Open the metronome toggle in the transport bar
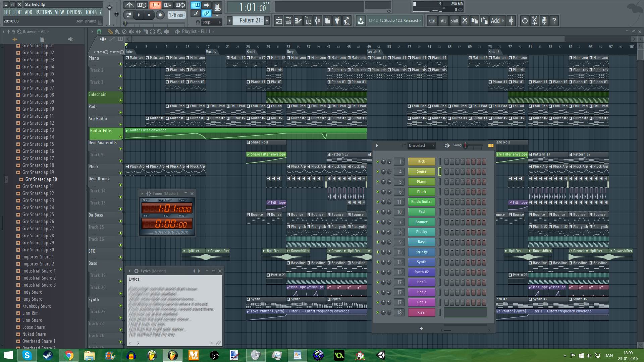This screenshot has width=644, height=362. click(x=129, y=5)
